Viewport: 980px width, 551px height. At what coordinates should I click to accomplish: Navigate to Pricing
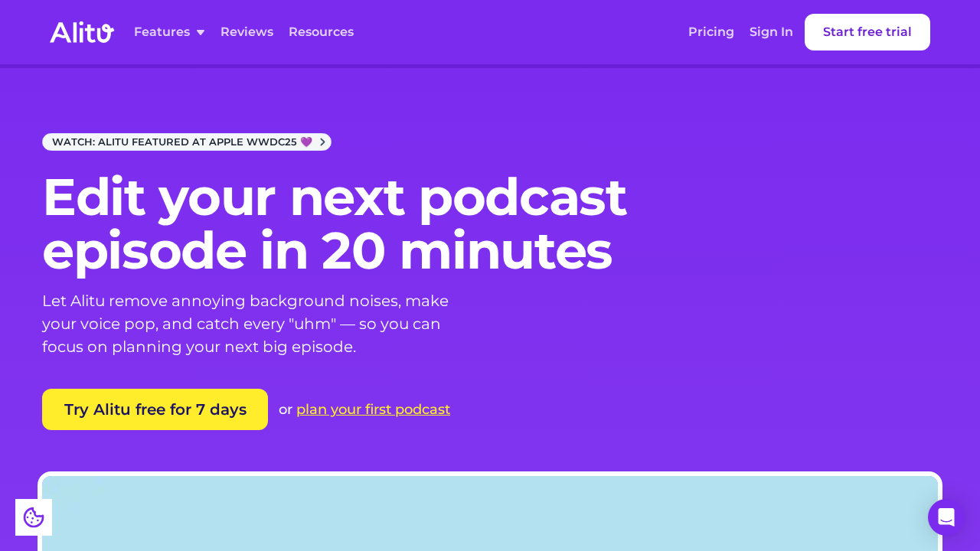(x=710, y=32)
